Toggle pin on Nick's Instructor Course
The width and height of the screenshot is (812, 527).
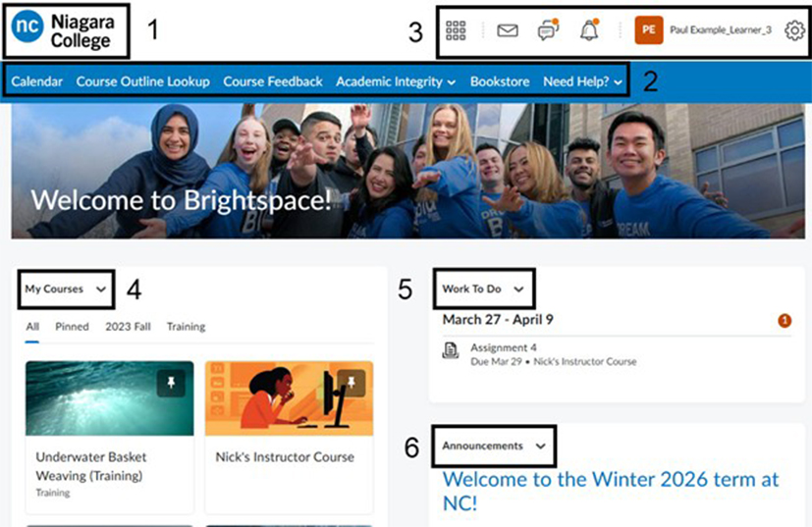coord(352,383)
